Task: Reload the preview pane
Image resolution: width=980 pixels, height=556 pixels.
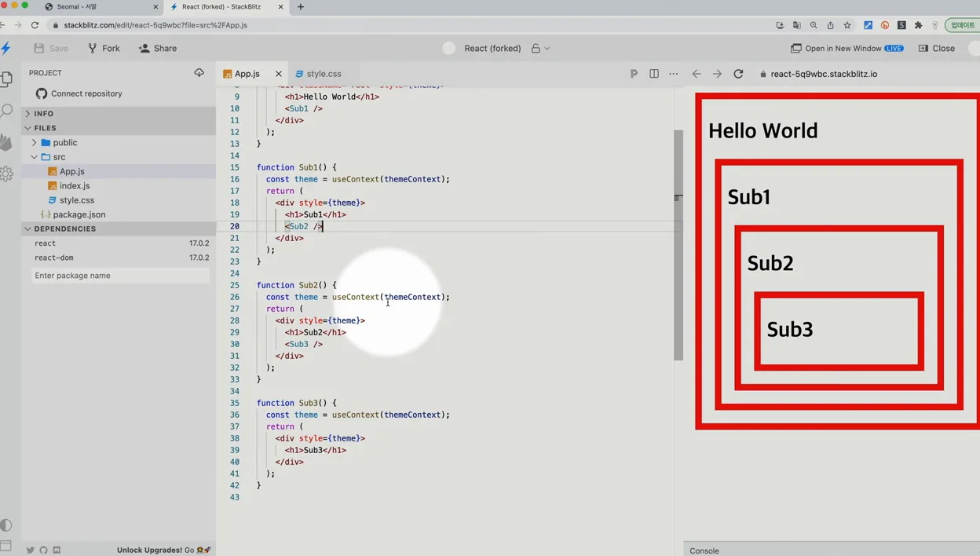Action: click(738, 73)
